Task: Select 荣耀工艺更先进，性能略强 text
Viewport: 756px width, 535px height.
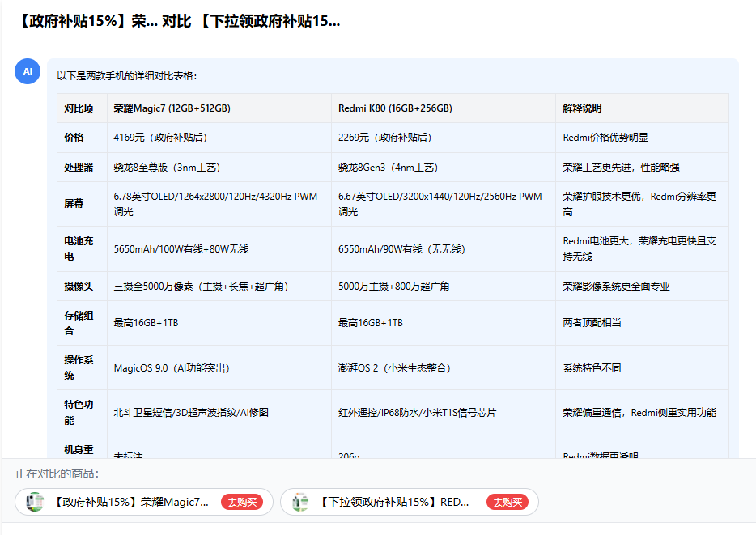Action: coord(621,168)
